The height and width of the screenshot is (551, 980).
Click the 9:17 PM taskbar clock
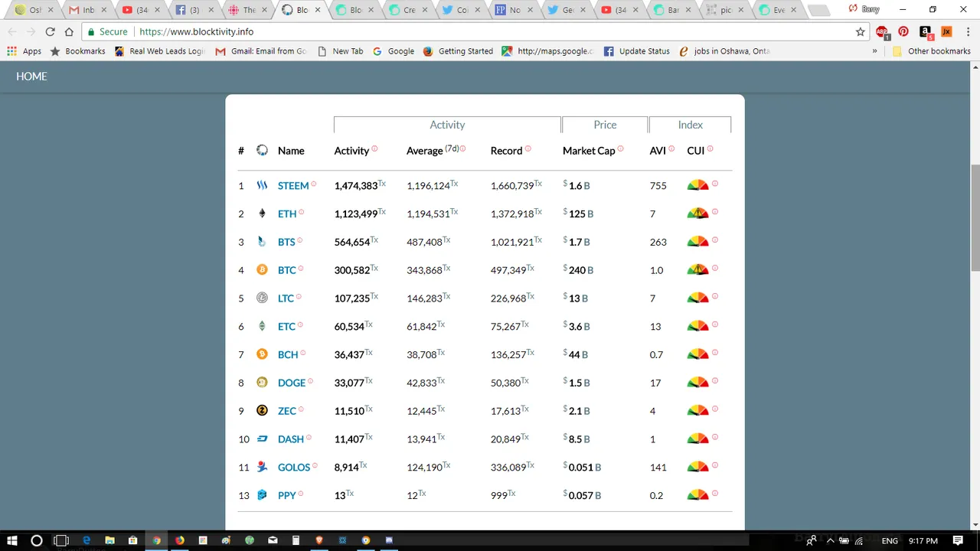coord(923,540)
